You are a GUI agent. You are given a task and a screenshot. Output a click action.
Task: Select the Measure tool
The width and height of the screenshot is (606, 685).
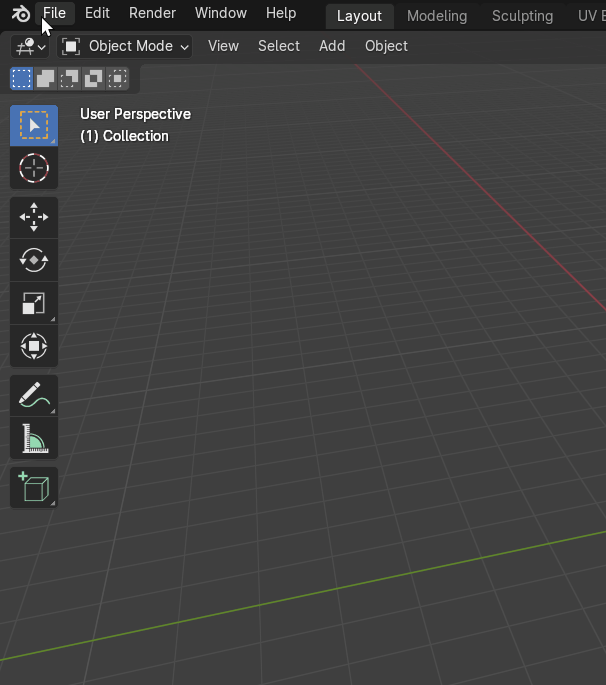click(34, 438)
